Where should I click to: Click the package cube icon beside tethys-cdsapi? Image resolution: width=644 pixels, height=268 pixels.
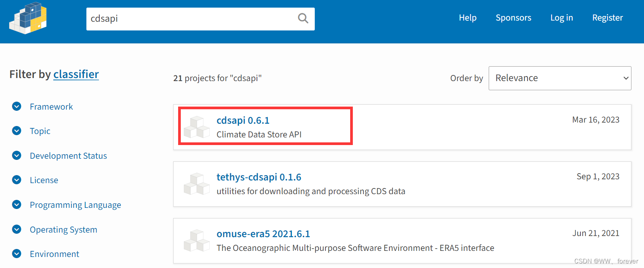196,184
